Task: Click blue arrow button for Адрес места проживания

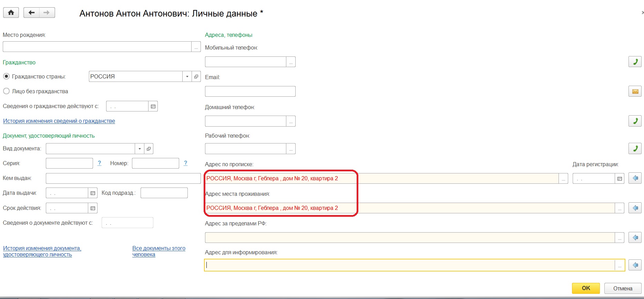Action: coord(635,208)
